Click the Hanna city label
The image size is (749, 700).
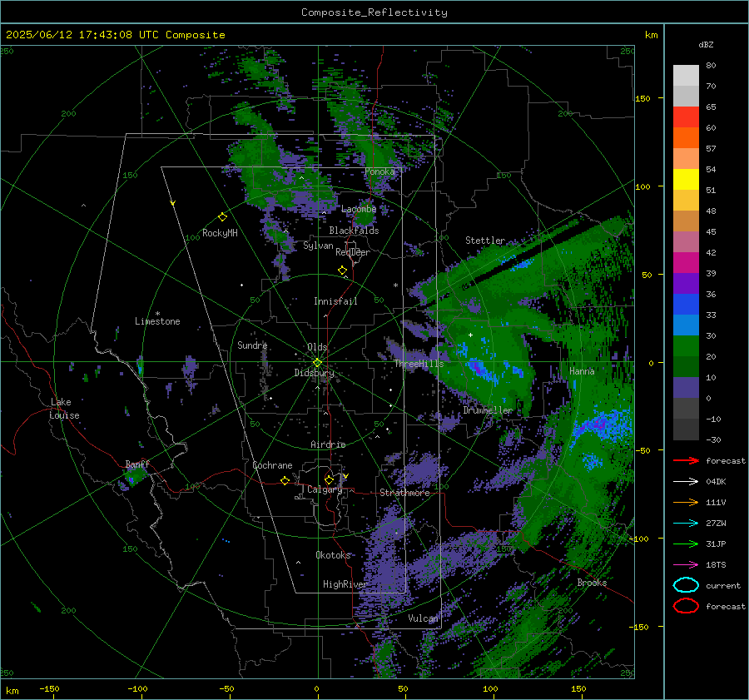coord(582,371)
